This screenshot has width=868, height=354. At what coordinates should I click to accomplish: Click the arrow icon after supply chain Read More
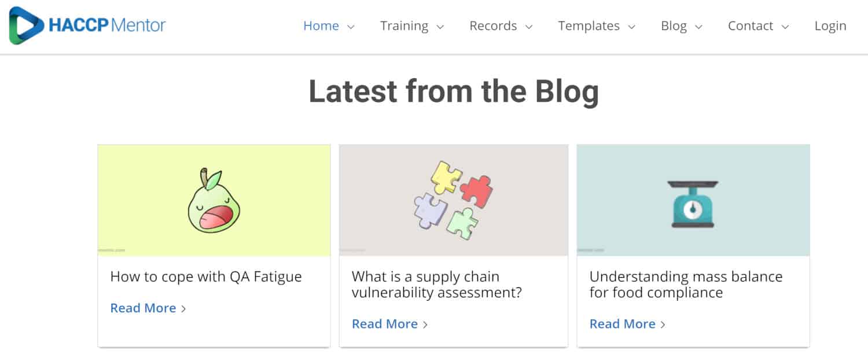[425, 325]
